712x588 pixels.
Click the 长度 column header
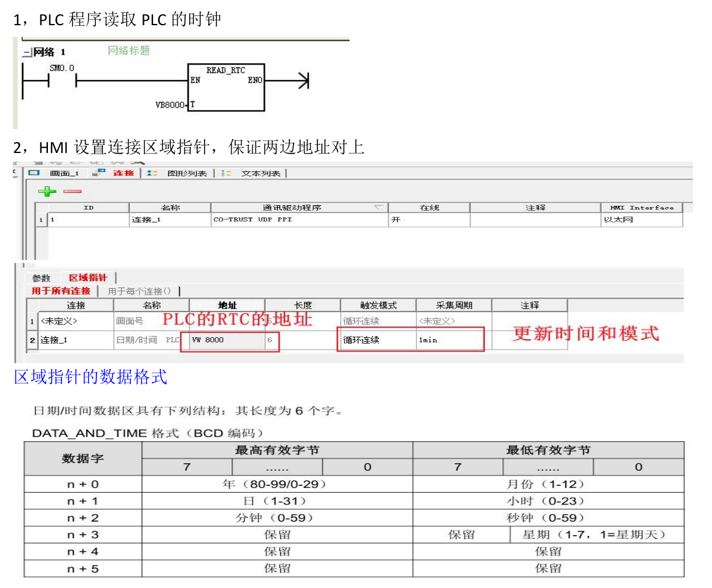point(303,305)
